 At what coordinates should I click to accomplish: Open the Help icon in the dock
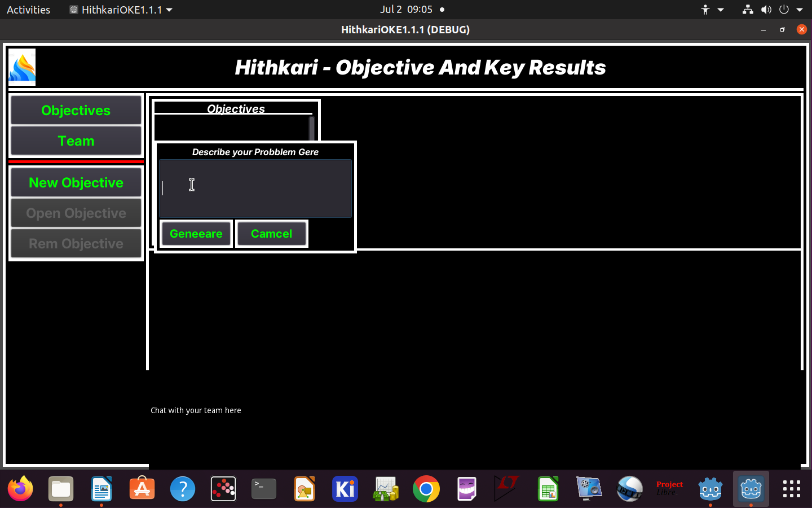pyautogui.click(x=183, y=489)
